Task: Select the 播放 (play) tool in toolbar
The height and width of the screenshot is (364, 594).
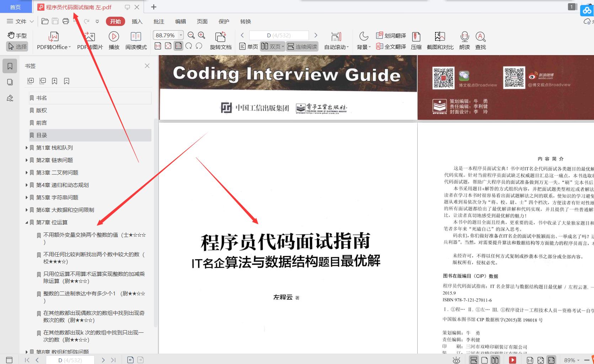Action: 113,40
